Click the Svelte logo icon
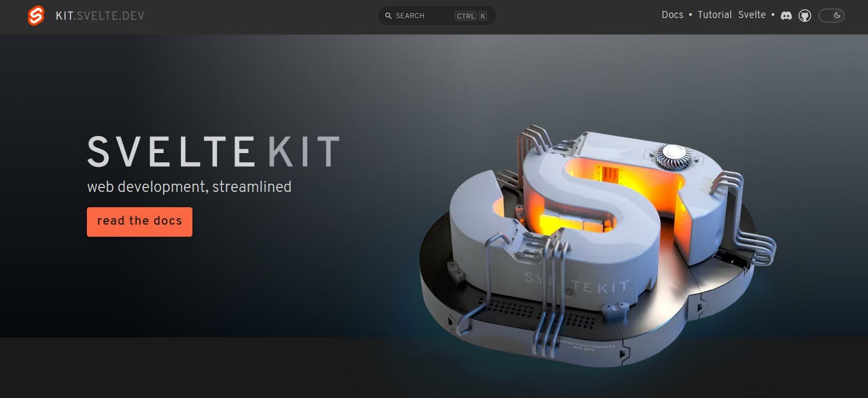868x398 pixels. (36, 15)
